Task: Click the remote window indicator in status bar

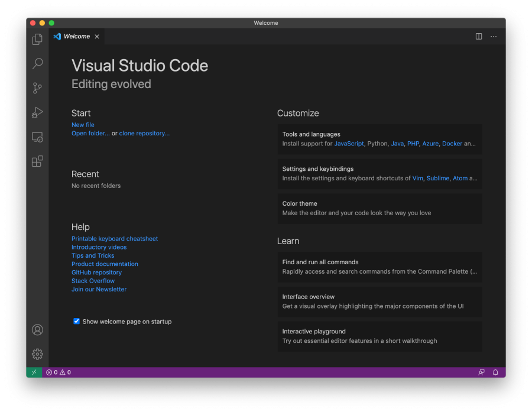Action: tap(34, 372)
